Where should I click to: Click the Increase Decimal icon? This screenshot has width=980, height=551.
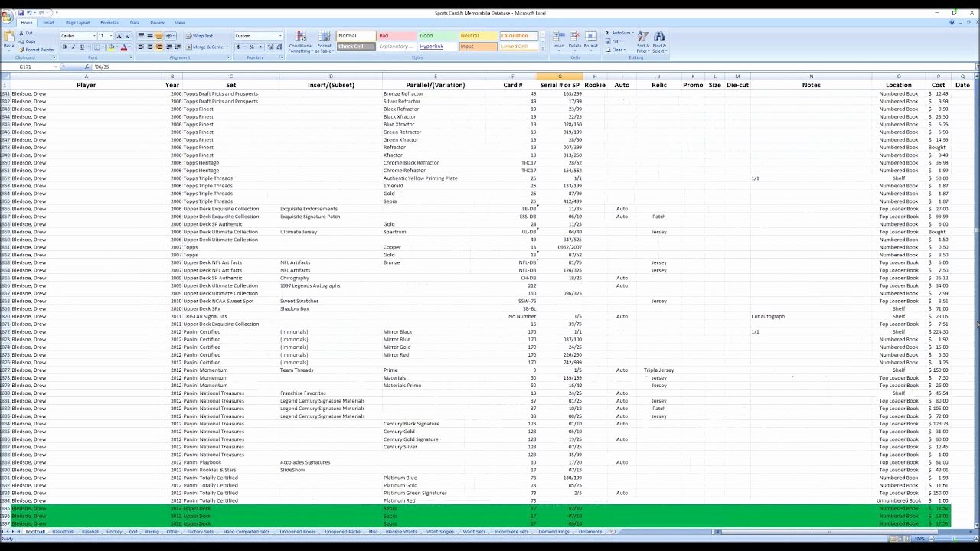pyautogui.click(x=270, y=47)
